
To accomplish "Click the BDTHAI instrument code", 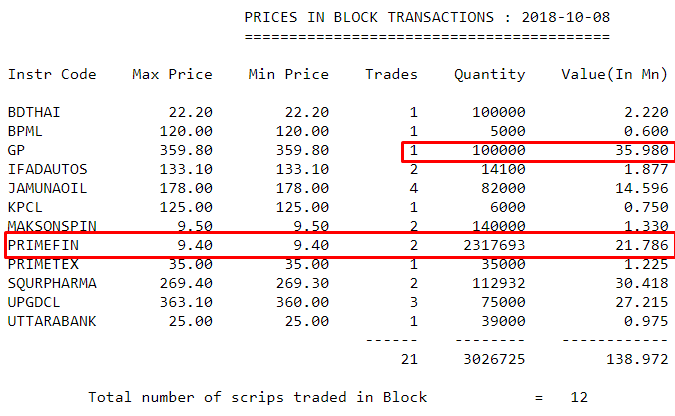I will click(34, 112).
